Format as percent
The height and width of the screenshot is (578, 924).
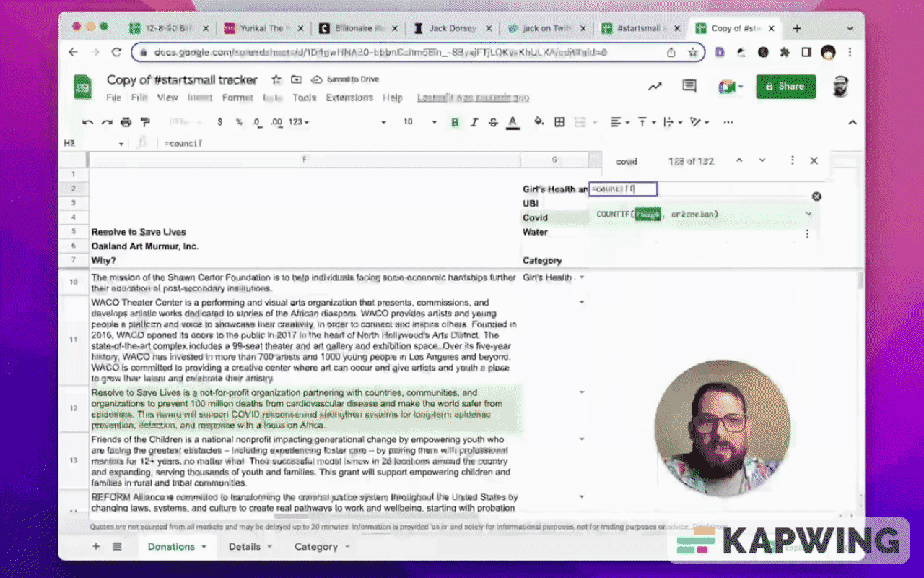(x=239, y=122)
